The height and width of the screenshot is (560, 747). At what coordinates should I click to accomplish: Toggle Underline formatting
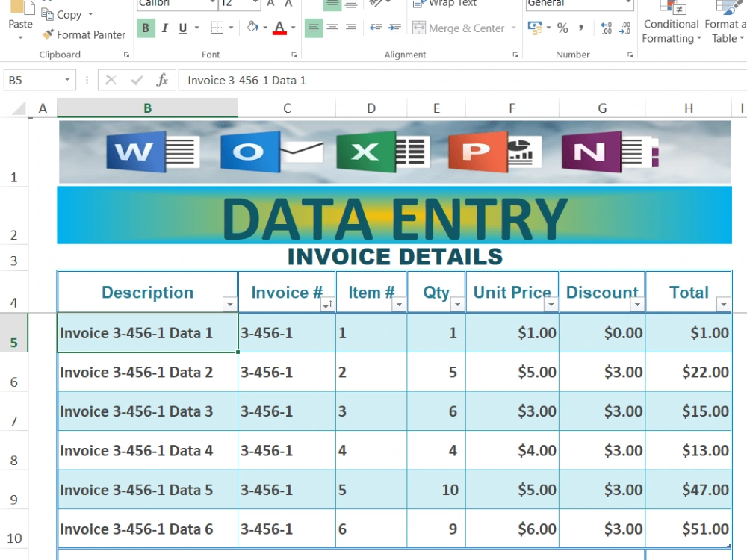point(183,28)
